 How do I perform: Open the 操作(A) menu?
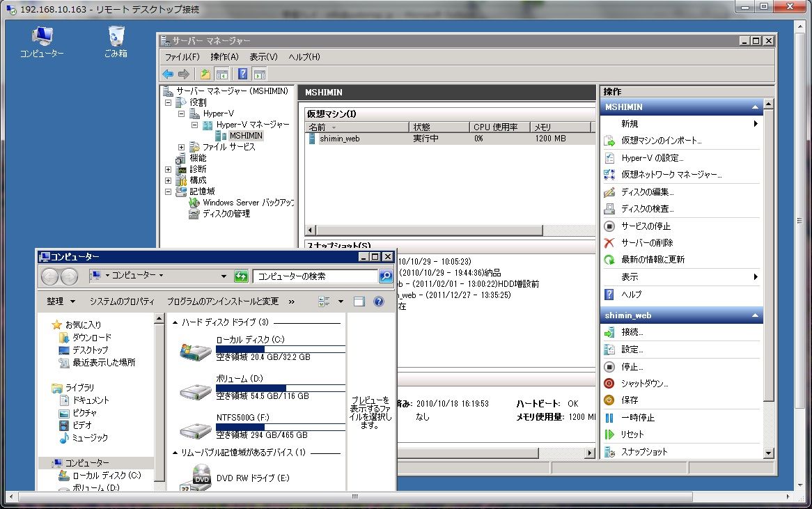[x=224, y=57]
